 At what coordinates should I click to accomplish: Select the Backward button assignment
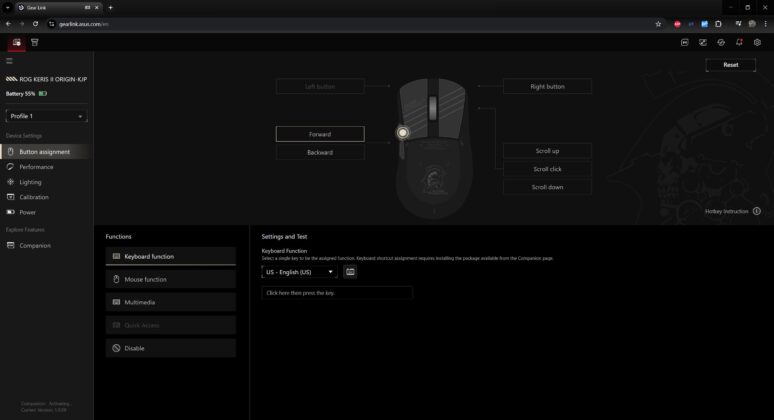click(320, 152)
